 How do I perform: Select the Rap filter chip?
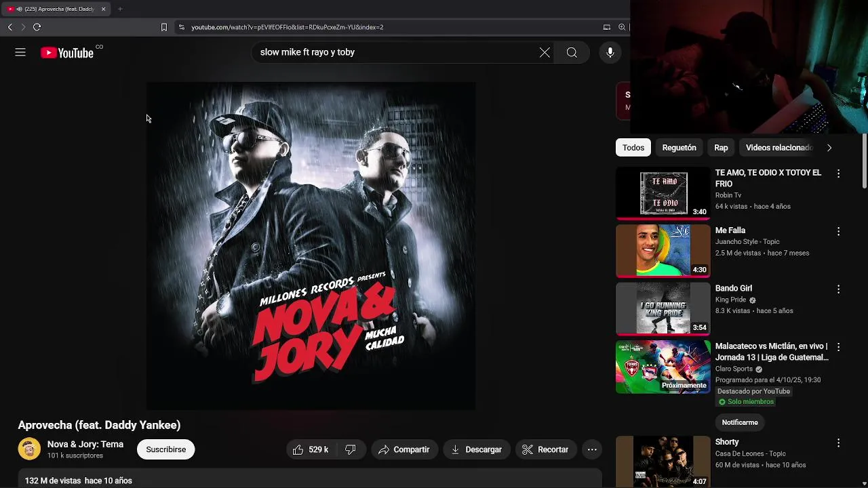721,148
